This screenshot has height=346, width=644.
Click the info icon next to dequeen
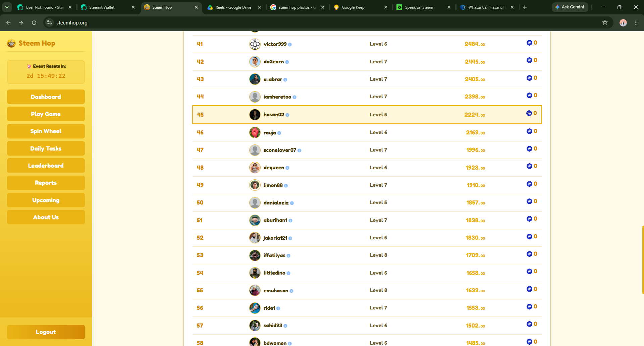tap(287, 168)
